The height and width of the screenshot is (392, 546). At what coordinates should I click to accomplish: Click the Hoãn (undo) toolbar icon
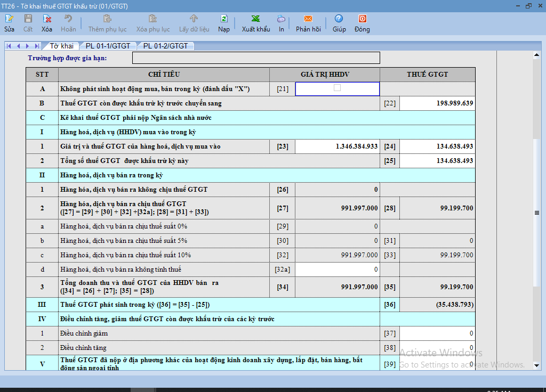coord(68,19)
